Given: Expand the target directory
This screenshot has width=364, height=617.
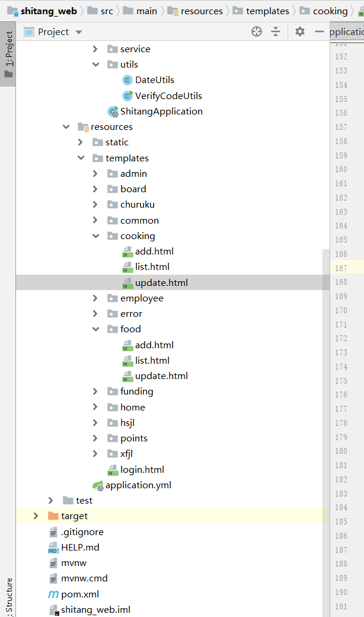Looking at the screenshot, I should click(36, 516).
